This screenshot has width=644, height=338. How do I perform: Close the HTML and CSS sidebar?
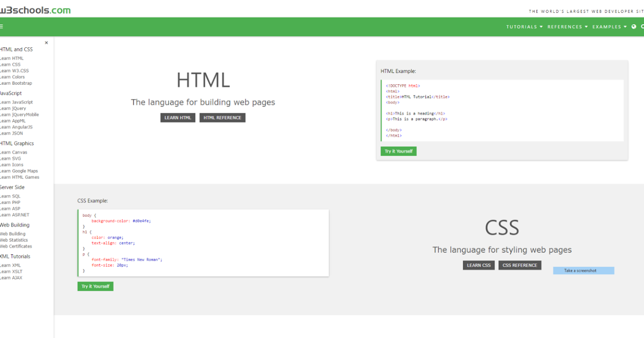46,42
